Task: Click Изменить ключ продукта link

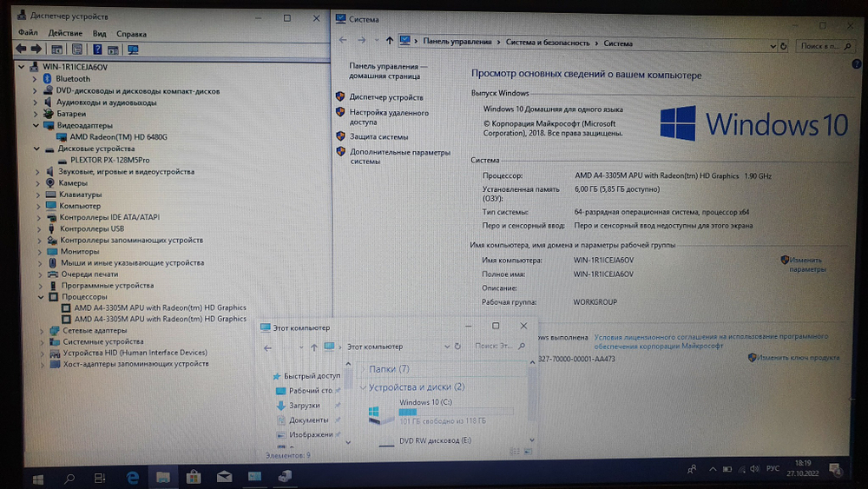Action: point(797,358)
